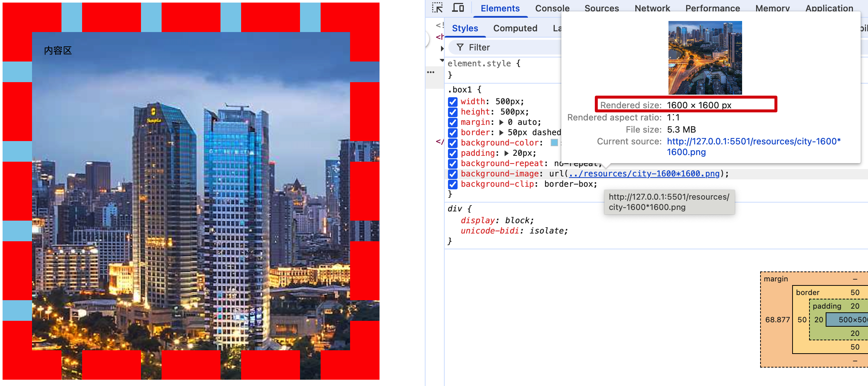
Task: Open the ../resources/city-1600*1600.png URL link
Action: point(644,173)
